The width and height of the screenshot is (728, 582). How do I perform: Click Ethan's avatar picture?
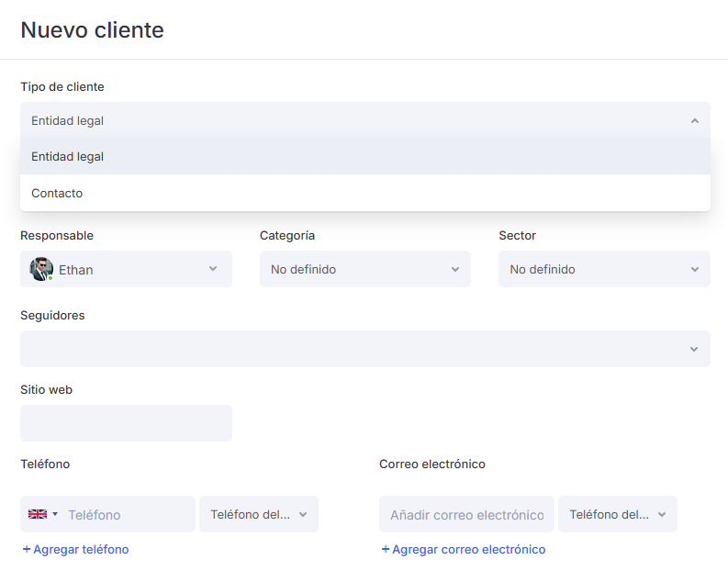point(41,269)
